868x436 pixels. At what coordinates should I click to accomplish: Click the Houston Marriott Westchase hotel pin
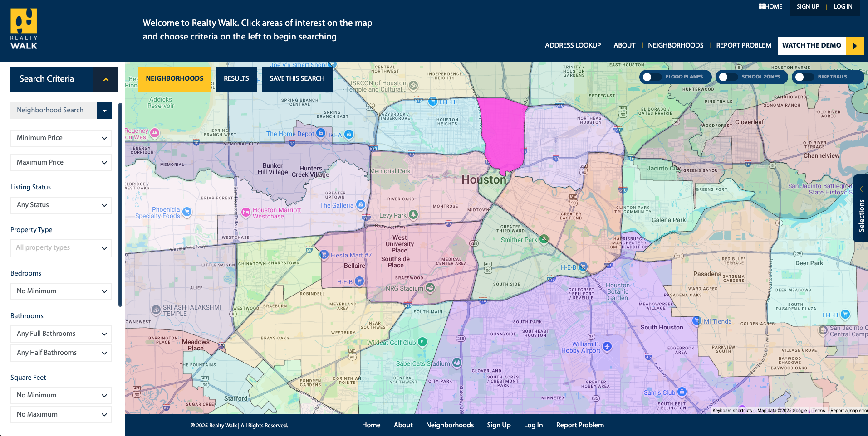coord(246,212)
